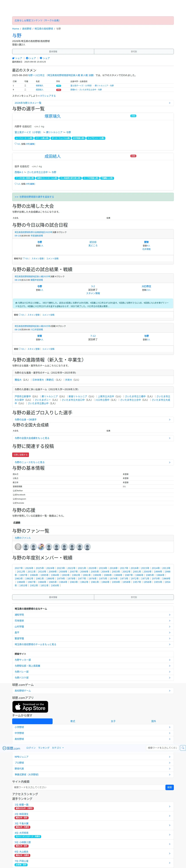This screenshot has height=868, width=186.
Task: Open the 2027年 year link
Action: click(19, 568)
